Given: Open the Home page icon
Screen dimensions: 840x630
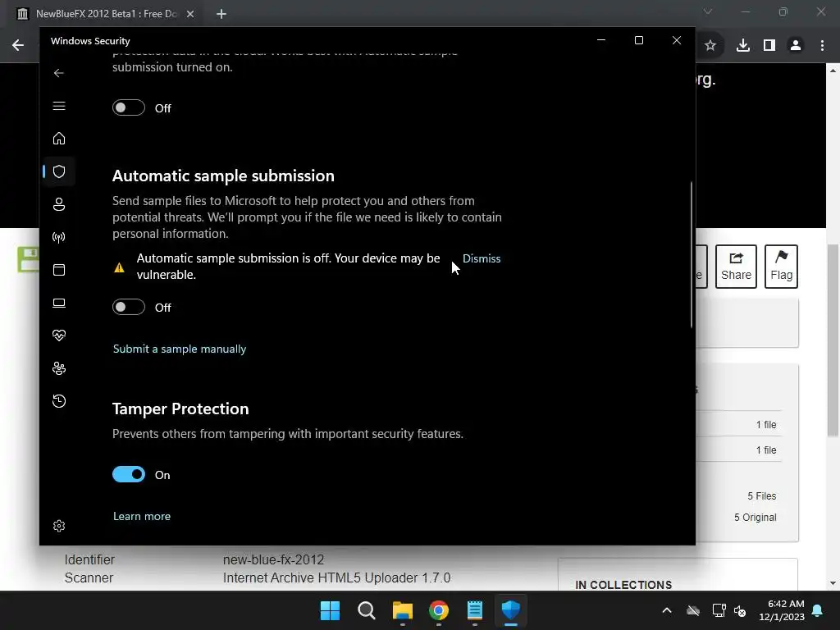Looking at the screenshot, I should click(x=59, y=138).
